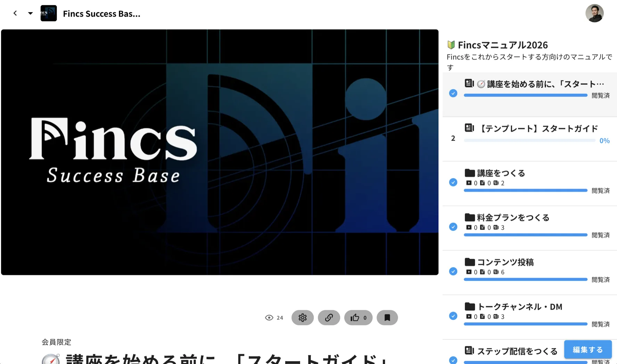The width and height of the screenshot is (617, 364).
Task: Click the number 2 beside スタートガイド template
Action: coord(453,138)
